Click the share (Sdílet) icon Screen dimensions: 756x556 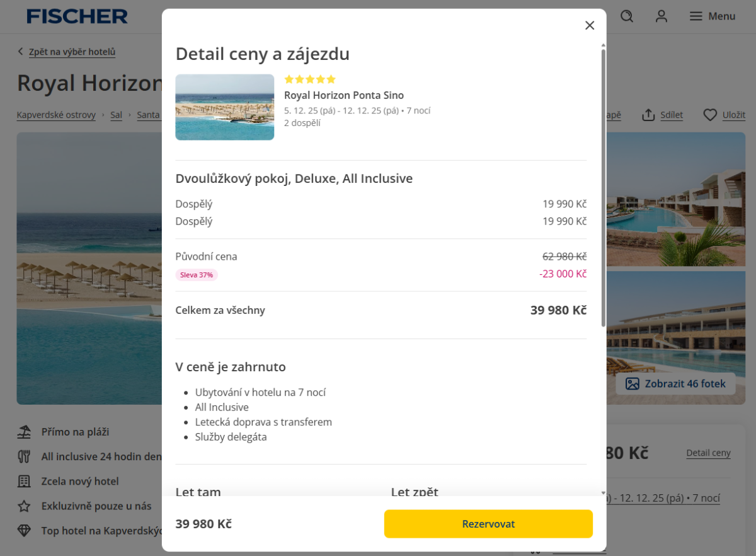[649, 115]
